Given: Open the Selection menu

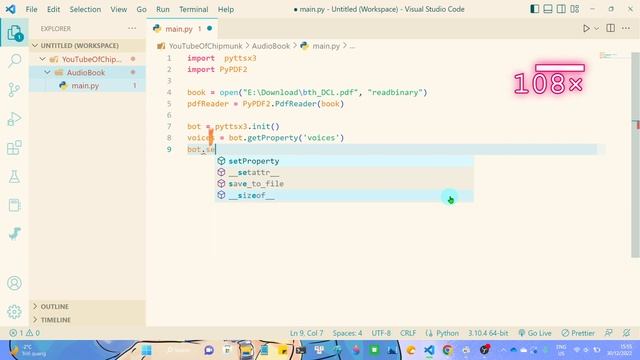Looking at the screenshot, I should (85, 9).
